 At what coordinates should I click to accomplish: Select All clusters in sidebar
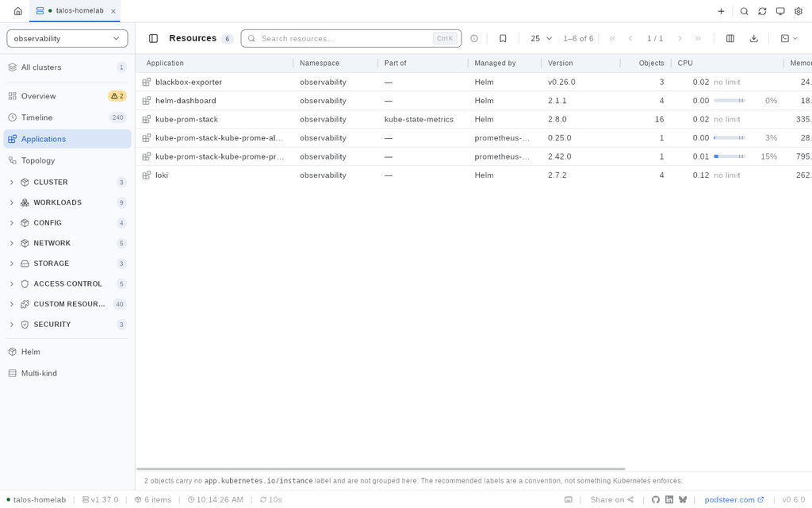[67, 67]
